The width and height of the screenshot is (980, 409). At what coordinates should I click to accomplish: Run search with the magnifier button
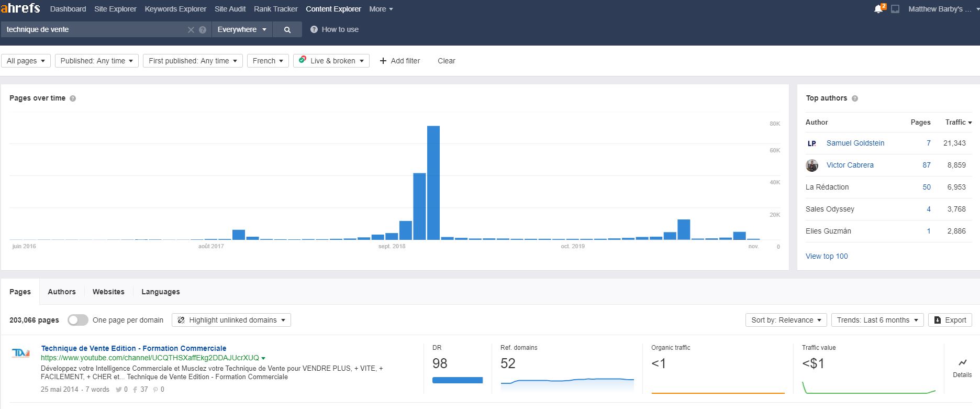point(287,29)
